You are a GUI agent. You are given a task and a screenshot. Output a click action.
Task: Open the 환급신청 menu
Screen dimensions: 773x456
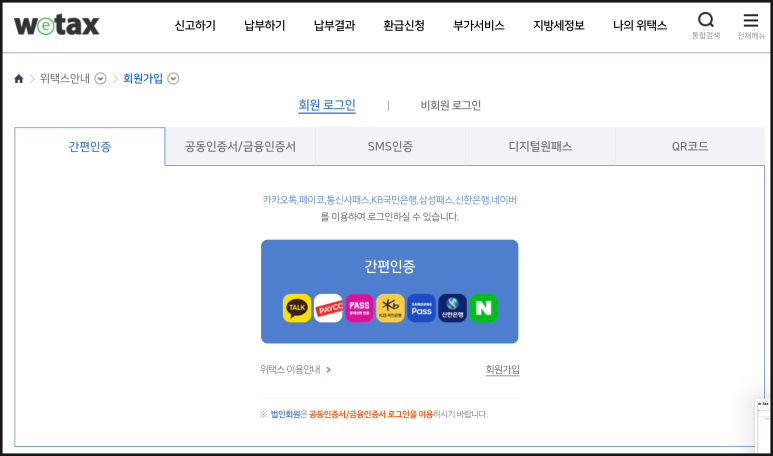click(x=404, y=25)
